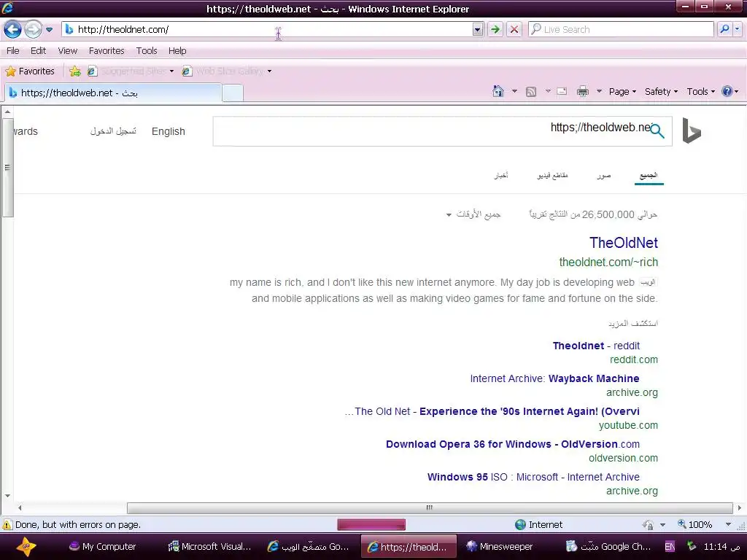
Task: Open the Page command menu
Action: click(623, 91)
